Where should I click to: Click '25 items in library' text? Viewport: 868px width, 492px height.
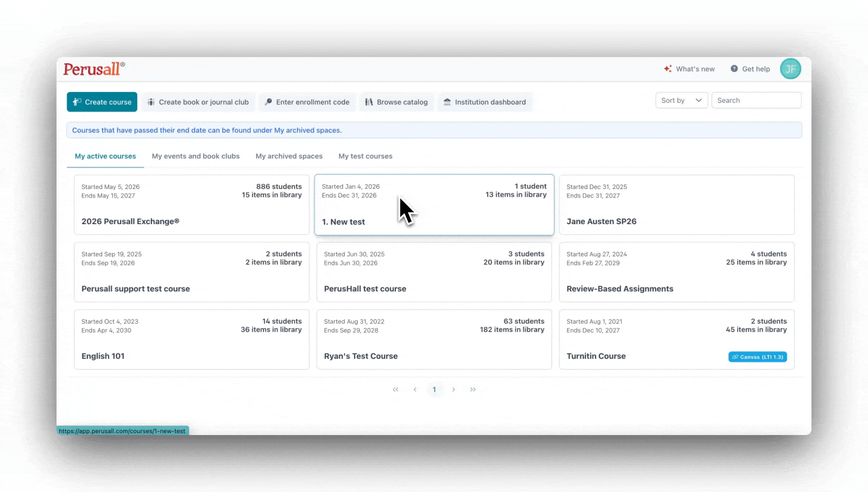(756, 262)
